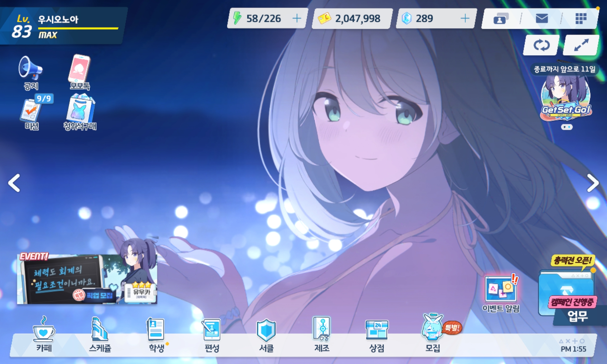Enter the 모집 recruitment menu

pyautogui.click(x=432, y=335)
